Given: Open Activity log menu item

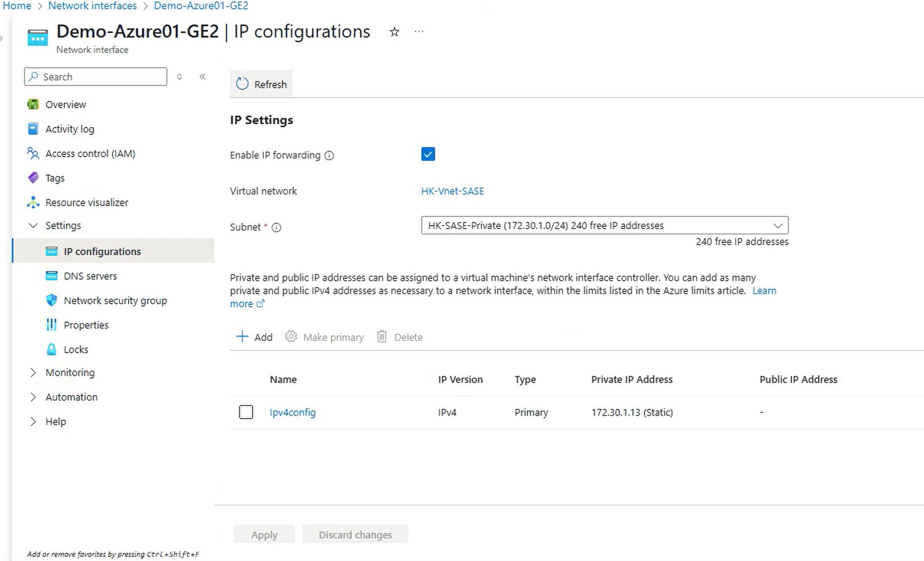Looking at the screenshot, I should point(69,129).
